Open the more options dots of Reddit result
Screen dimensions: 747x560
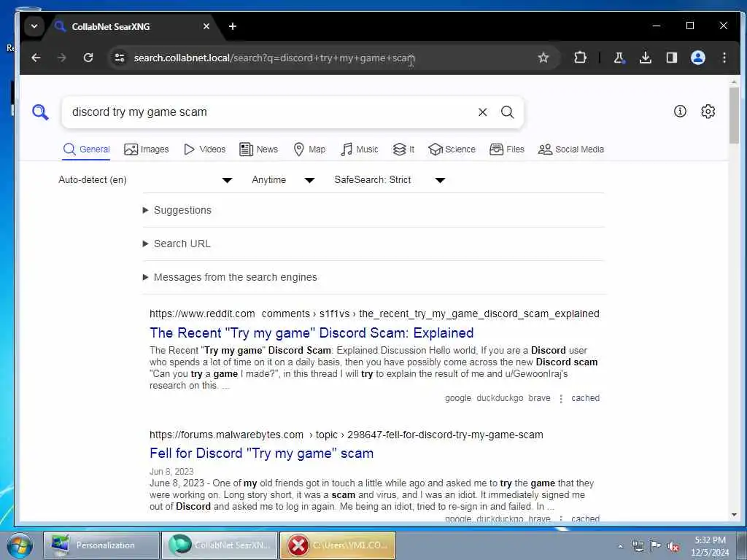pos(561,398)
